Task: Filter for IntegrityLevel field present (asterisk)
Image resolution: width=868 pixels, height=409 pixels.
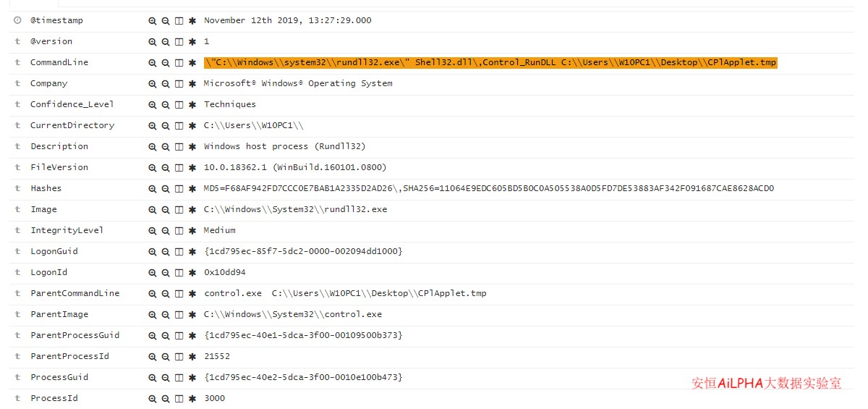Action: coord(192,231)
